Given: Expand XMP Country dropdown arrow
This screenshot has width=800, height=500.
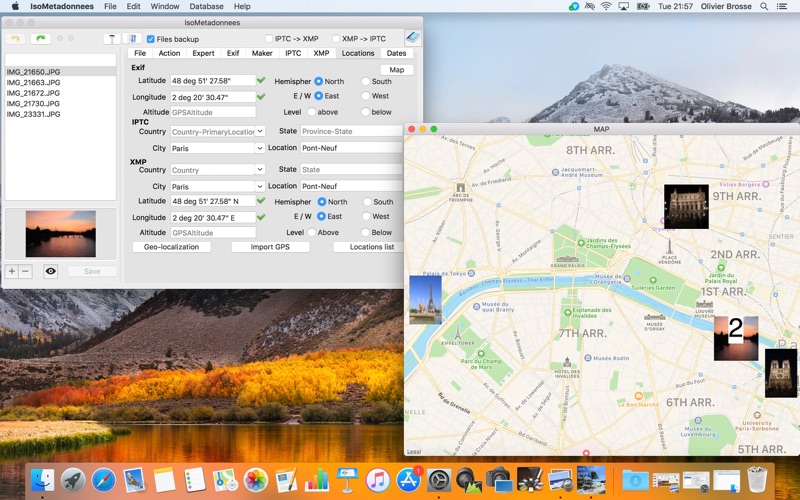Looking at the screenshot, I should pos(260,169).
